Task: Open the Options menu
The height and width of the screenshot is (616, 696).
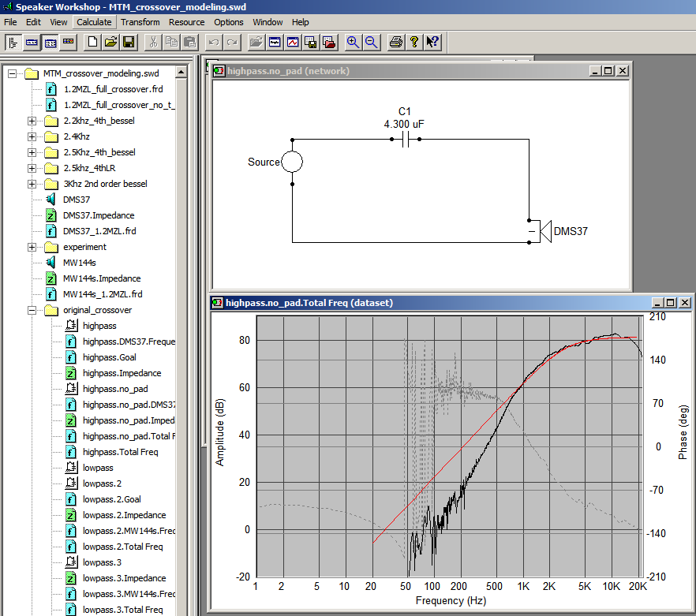Action: tap(229, 22)
